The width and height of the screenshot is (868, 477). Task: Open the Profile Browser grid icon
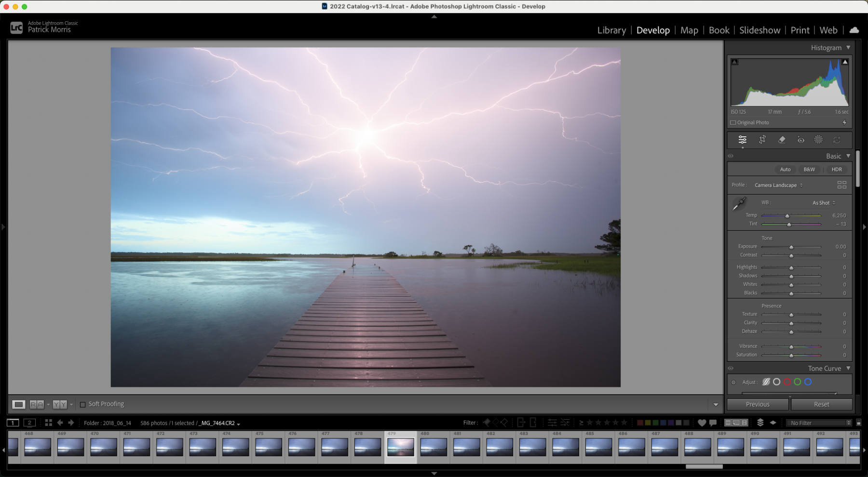(x=842, y=185)
